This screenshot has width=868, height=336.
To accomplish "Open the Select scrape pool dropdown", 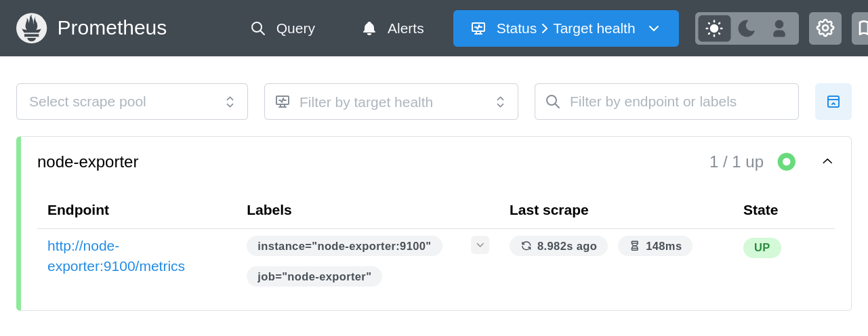I will [132, 102].
